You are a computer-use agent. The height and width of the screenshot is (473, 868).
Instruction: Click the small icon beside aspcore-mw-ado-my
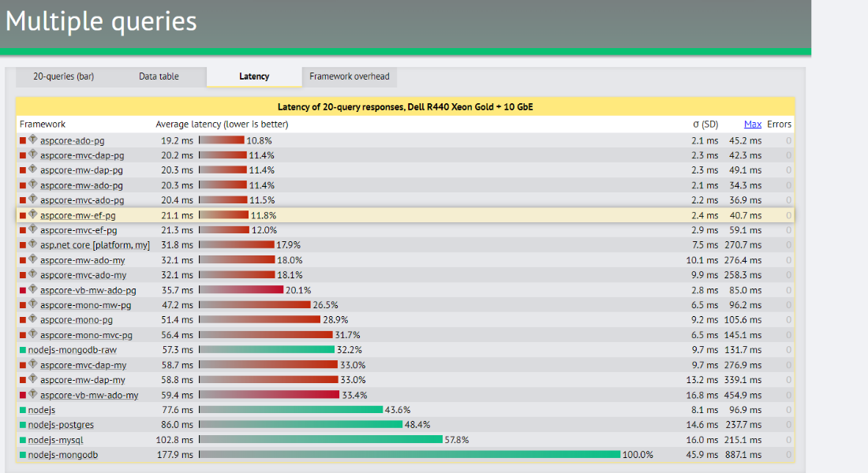click(33, 259)
